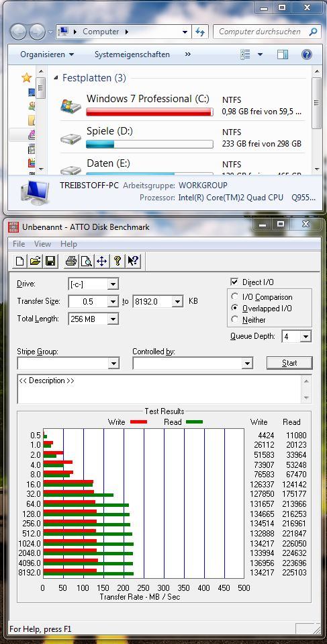327x644 pixels.
Task: Open Stripe Group dropdown
Action: 113,363
